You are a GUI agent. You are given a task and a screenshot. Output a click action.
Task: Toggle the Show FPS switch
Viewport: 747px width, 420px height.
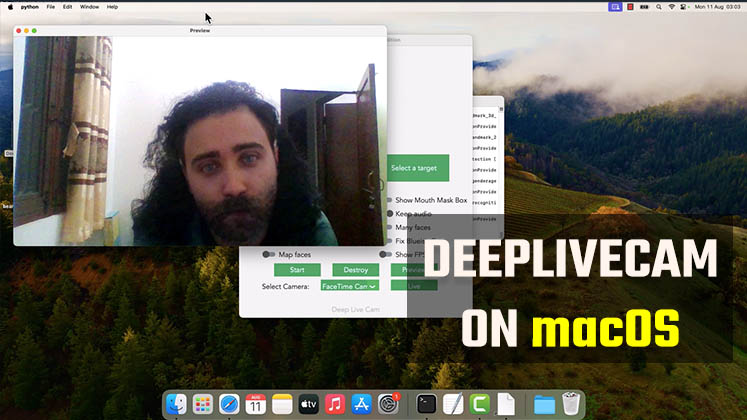coord(385,255)
